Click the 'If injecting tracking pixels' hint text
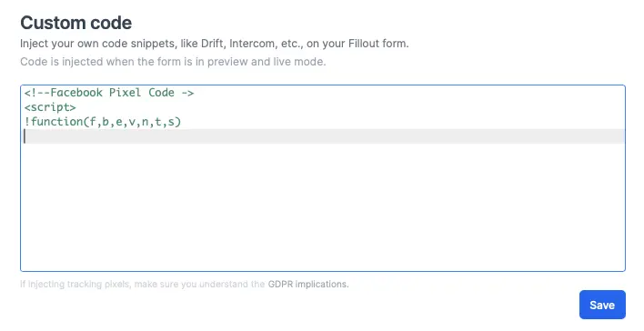 pyautogui.click(x=75, y=285)
